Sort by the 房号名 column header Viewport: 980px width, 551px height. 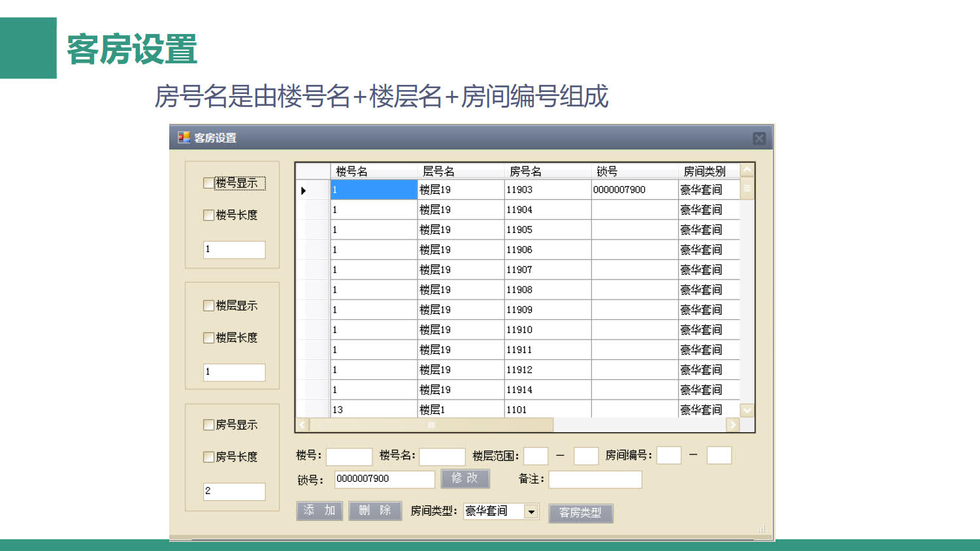525,171
